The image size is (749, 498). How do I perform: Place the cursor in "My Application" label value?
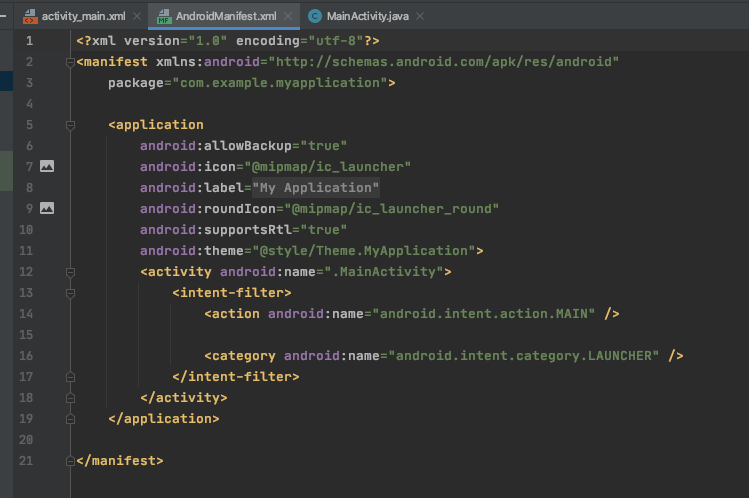tap(316, 188)
